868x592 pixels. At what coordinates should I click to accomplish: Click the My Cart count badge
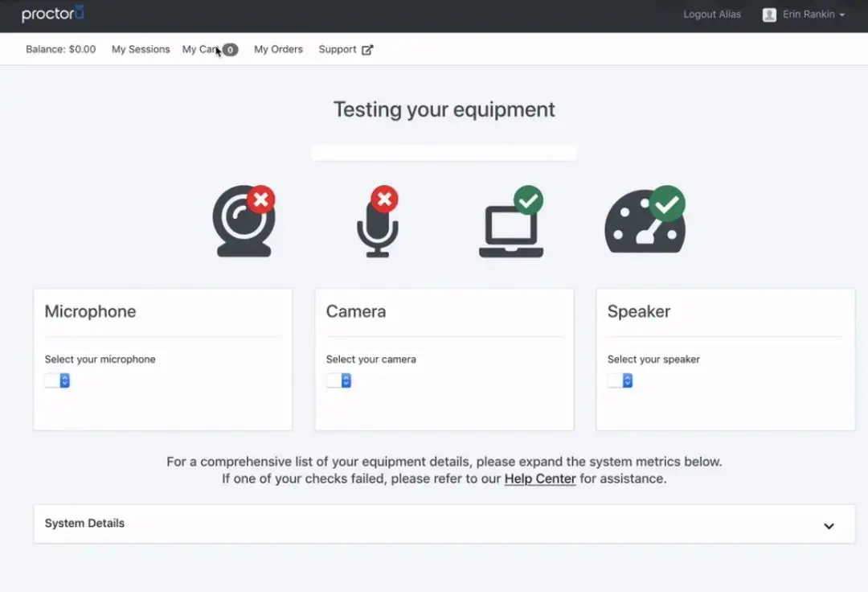point(231,50)
